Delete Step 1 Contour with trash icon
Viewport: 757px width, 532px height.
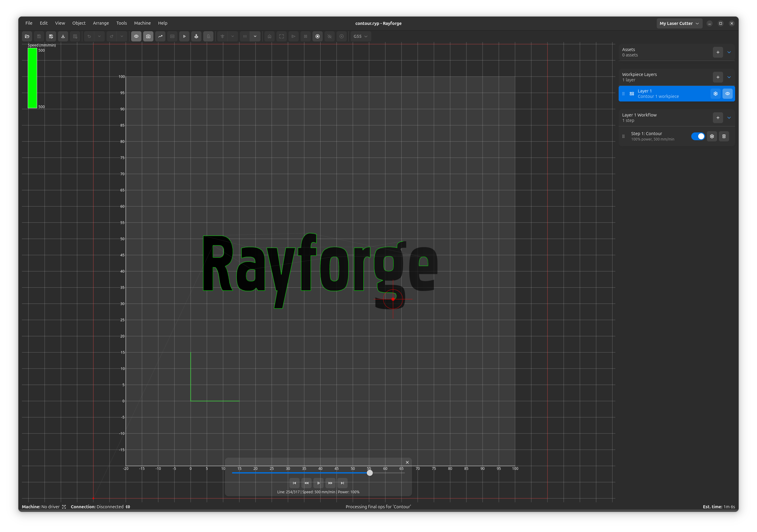pyautogui.click(x=724, y=136)
